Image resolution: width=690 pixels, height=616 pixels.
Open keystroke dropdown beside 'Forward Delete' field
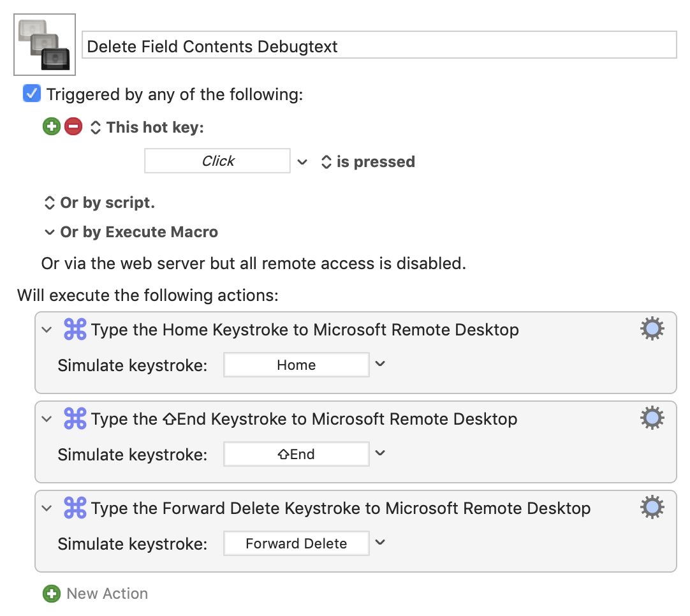coord(380,543)
